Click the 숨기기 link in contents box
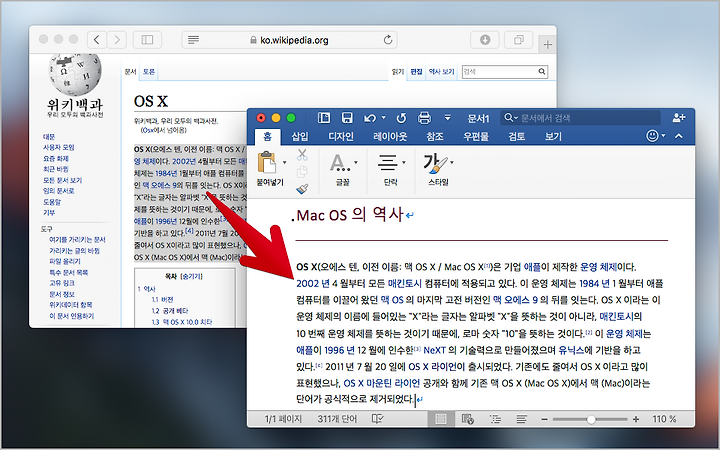This screenshot has width=720, height=450. tap(192, 276)
